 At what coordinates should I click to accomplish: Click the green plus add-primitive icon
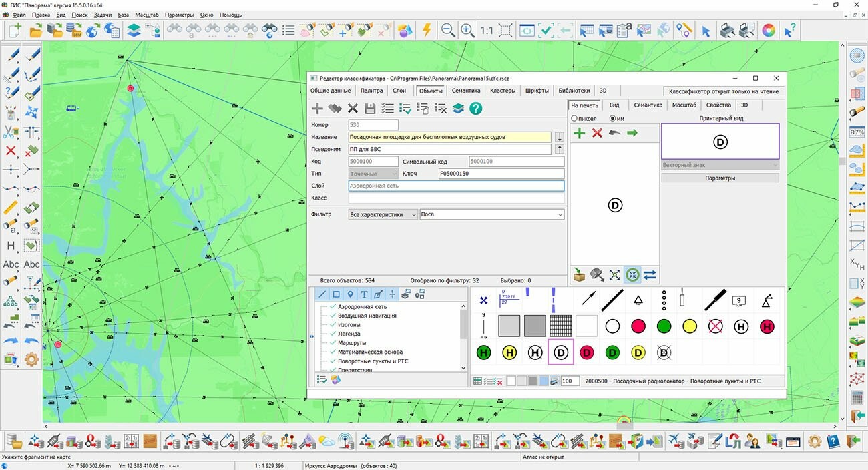[x=579, y=133]
